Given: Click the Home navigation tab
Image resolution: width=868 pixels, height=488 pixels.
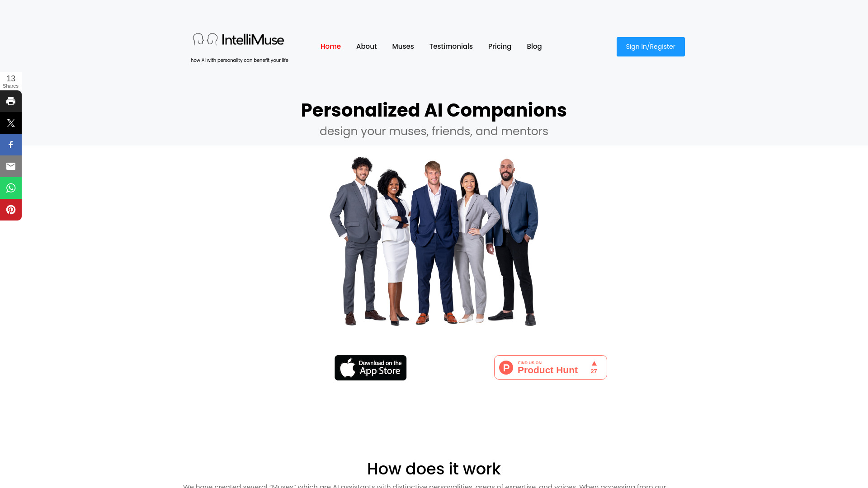Looking at the screenshot, I should 331,47.
